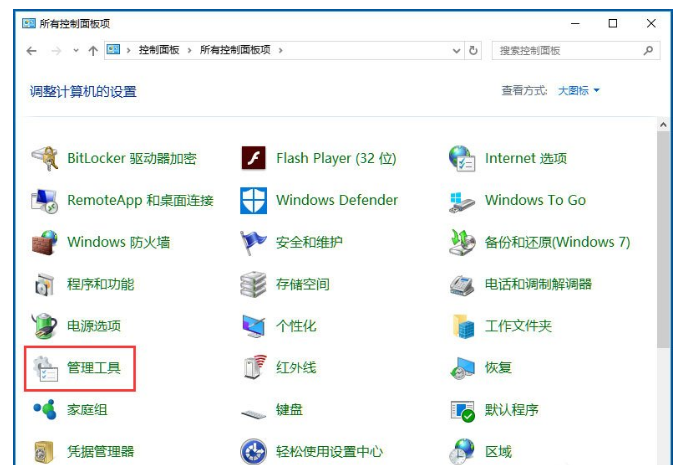
Task: Open the 管理工具 text link
Action: 94,368
